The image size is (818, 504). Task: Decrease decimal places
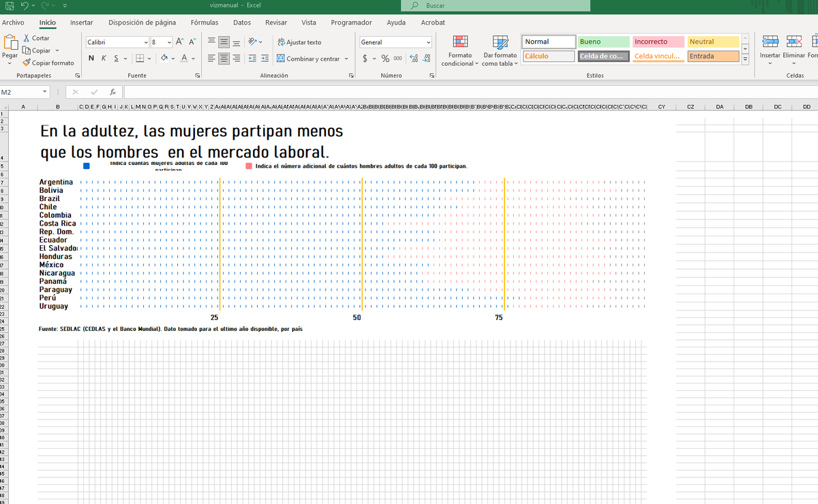pos(427,59)
